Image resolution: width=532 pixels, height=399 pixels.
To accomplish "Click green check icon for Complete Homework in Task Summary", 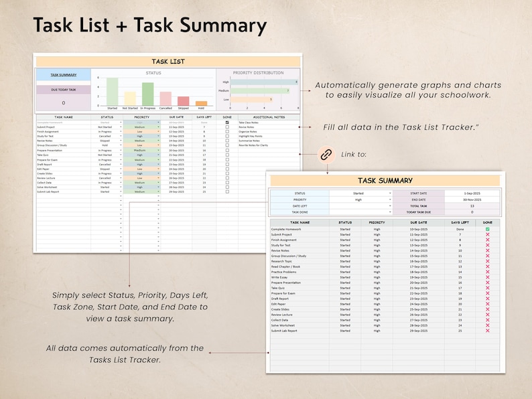I will click(488, 229).
